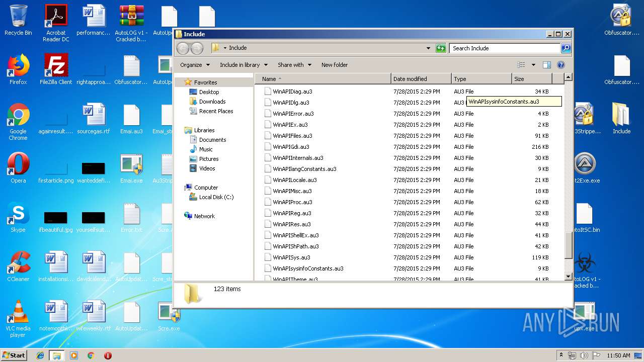
Task: Open sourcegas.rtf document on desktop
Action: coord(94,119)
